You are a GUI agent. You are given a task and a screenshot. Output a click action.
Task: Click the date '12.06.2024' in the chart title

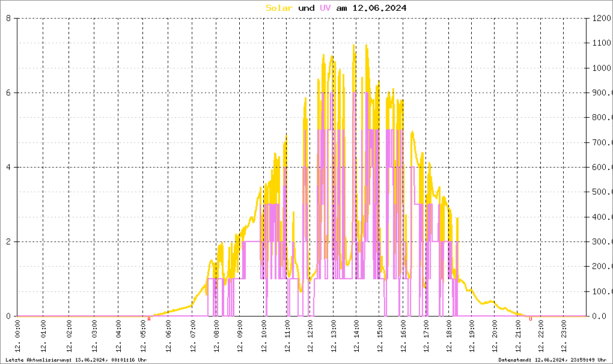tap(379, 8)
